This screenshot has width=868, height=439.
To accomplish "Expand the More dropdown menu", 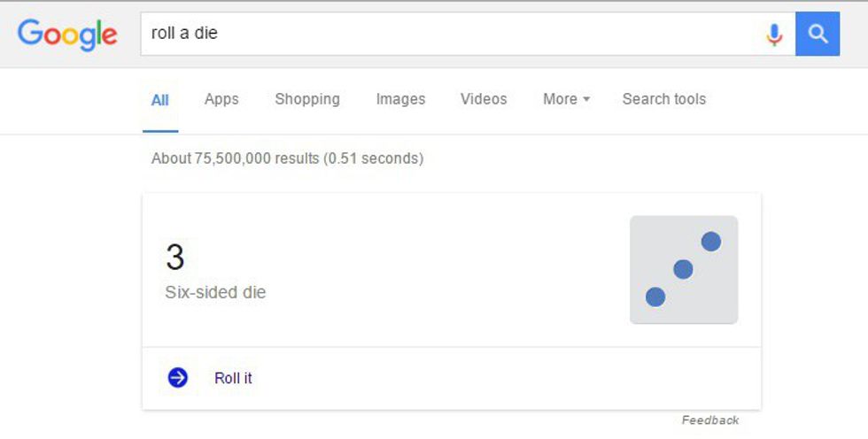I will 566,99.
